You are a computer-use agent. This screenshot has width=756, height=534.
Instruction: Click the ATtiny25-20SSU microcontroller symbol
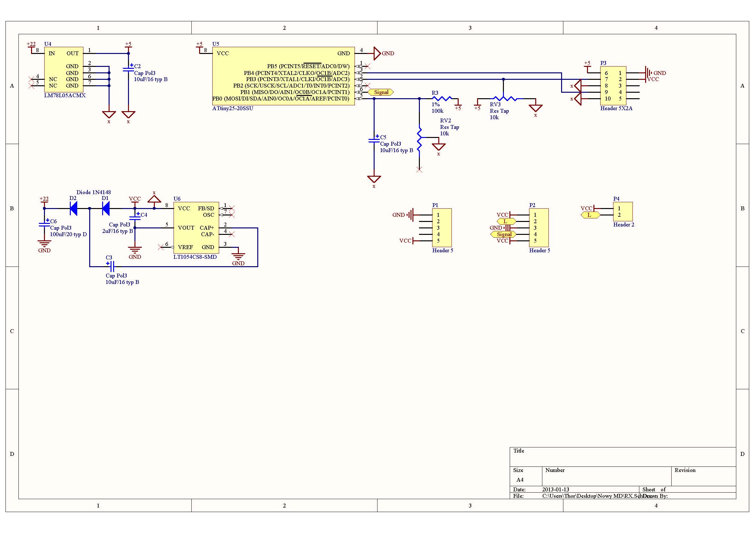pyautogui.click(x=283, y=76)
